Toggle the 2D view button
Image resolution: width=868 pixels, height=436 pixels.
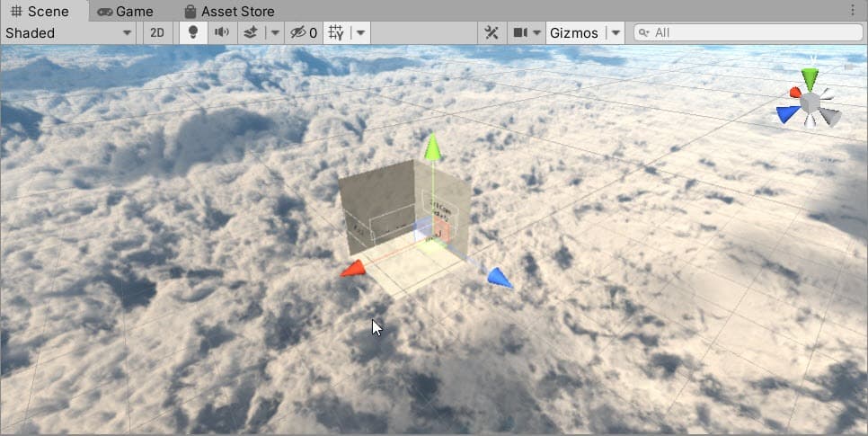pyautogui.click(x=157, y=32)
